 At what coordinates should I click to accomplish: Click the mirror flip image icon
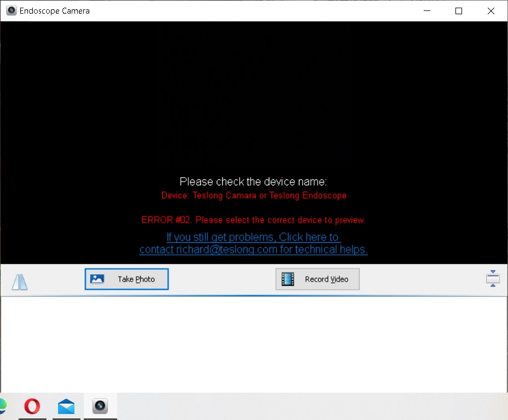point(20,282)
